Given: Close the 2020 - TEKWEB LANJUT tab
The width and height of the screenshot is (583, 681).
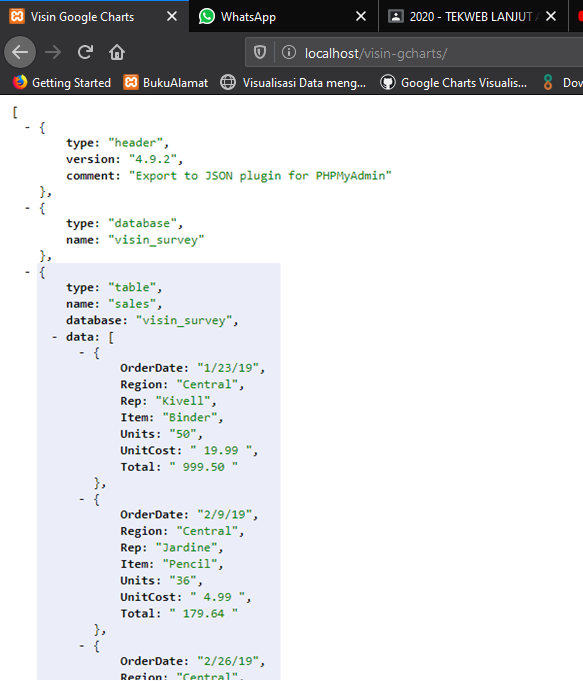Looking at the screenshot, I should click(551, 17).
